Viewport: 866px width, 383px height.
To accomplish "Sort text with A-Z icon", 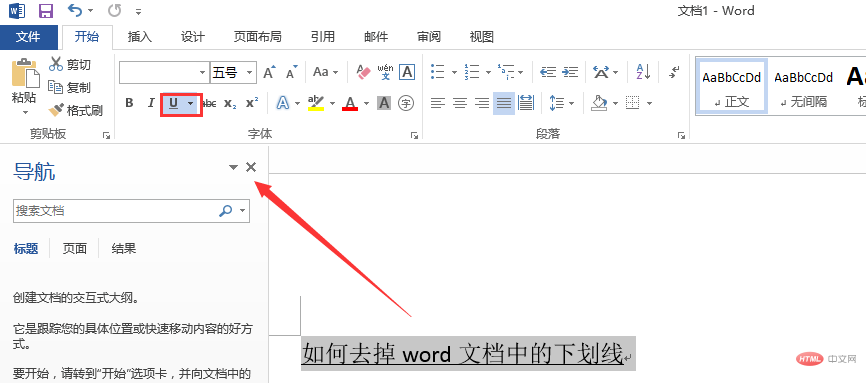I will click(643, 72).
